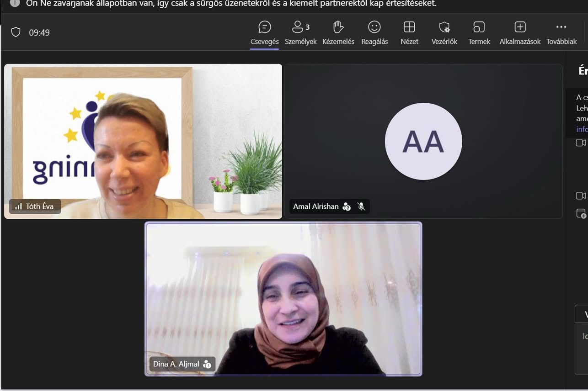The height and width of the screenshot is (391, 588).
Task: Raise hand with the Kézemelés button
Action: (338, 33)
